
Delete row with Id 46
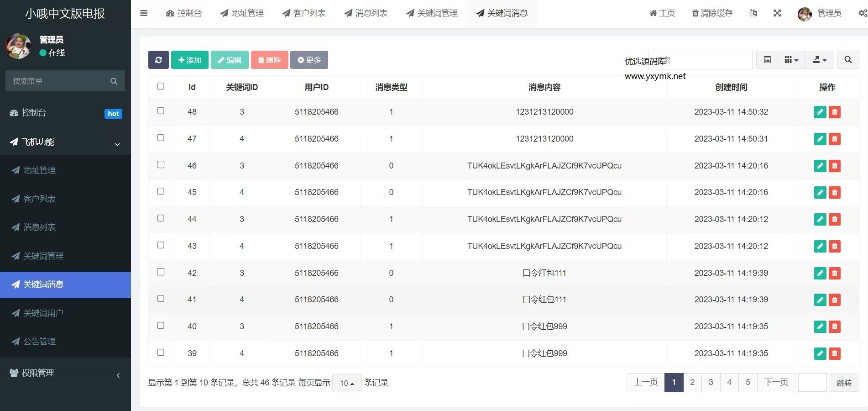(835, 166)
